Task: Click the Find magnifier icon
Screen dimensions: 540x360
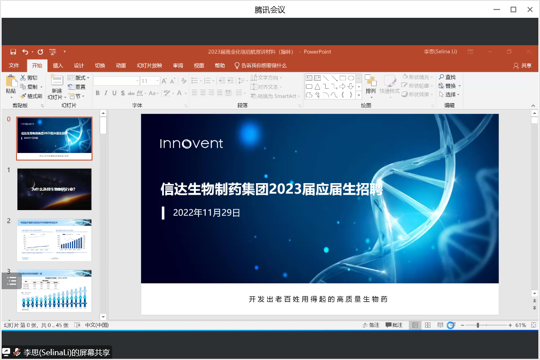Action: (x=441, y=77)
